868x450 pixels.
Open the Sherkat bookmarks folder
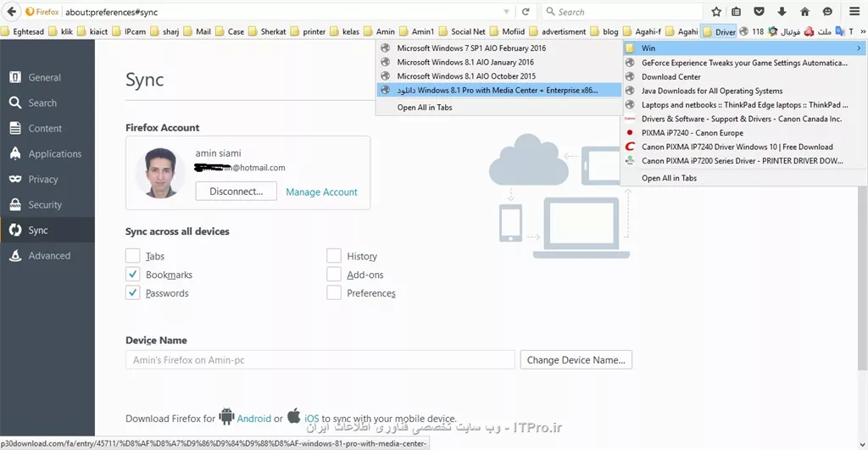click(267, 31)
